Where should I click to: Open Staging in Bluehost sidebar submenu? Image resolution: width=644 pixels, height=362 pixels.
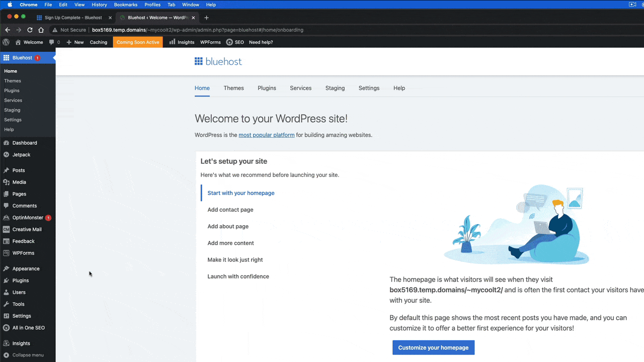tap(12, 110)
